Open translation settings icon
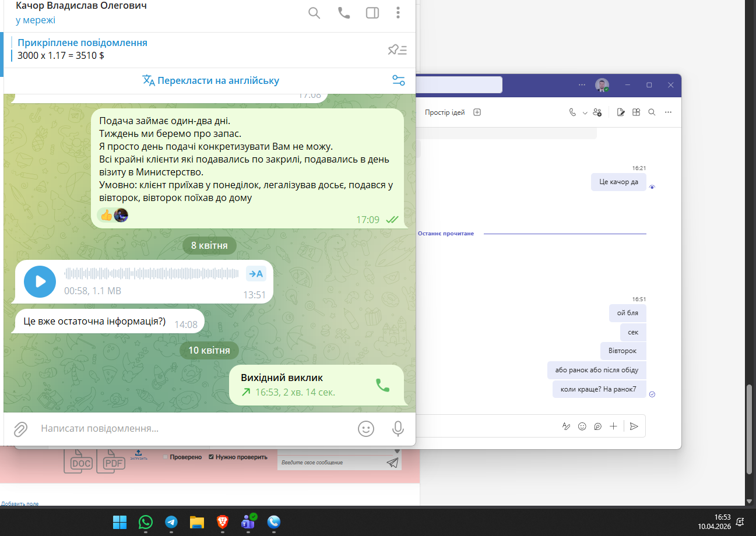Image resolution: width=756 pixels, height=536 pixels. tap(399, 80)
